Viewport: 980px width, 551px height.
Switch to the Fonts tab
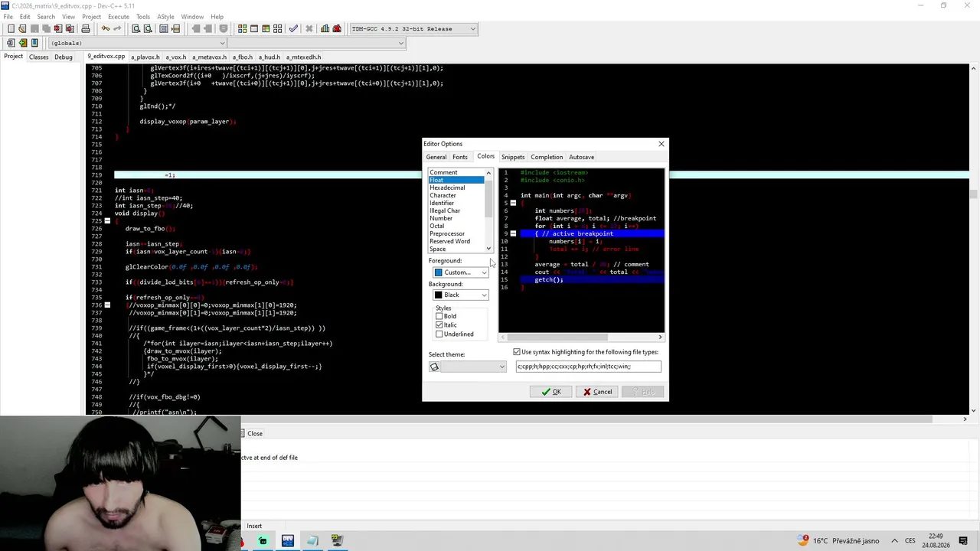tap(460, 157)
